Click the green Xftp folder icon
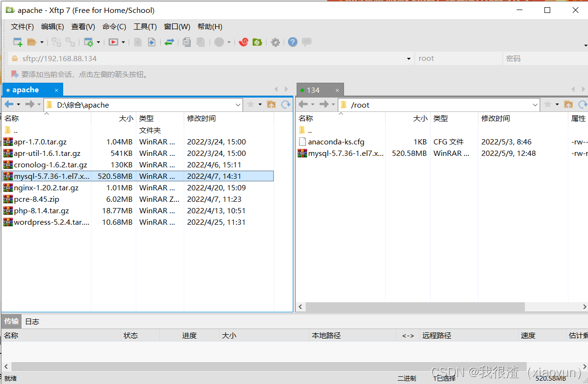 point(257,42)
